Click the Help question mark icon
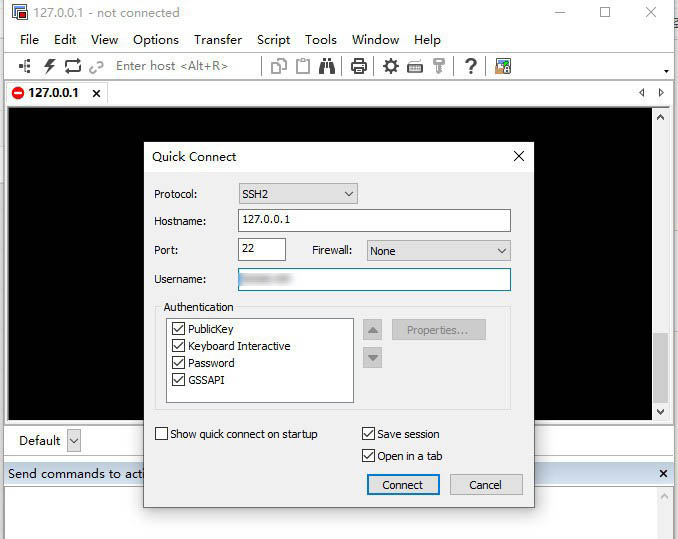 click(x=470, y=66)
